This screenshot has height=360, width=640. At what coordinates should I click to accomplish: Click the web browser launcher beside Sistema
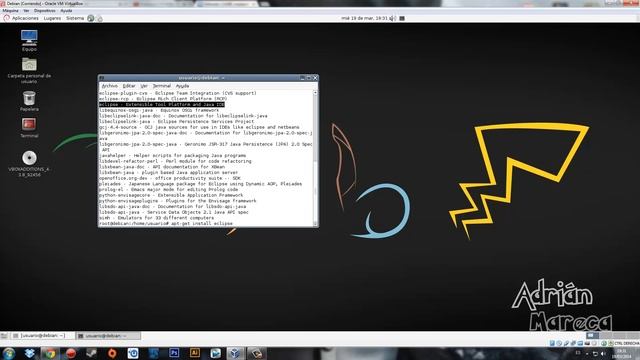91,18
